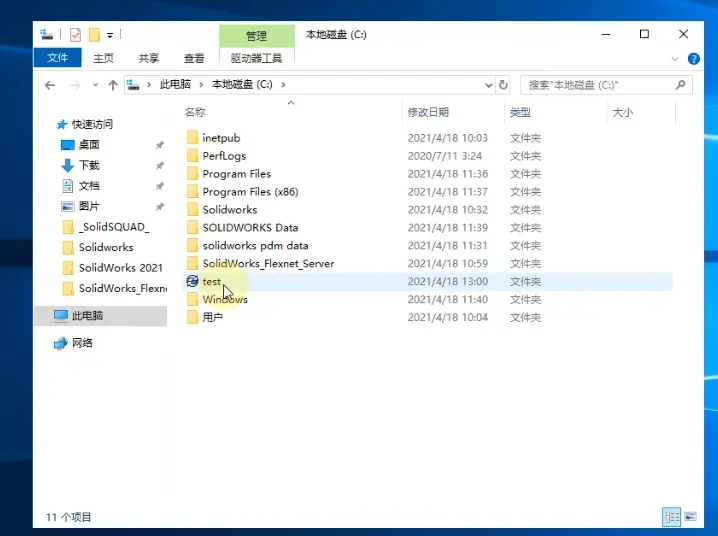Open the address bar history dropdown

(x=488, y=85)
